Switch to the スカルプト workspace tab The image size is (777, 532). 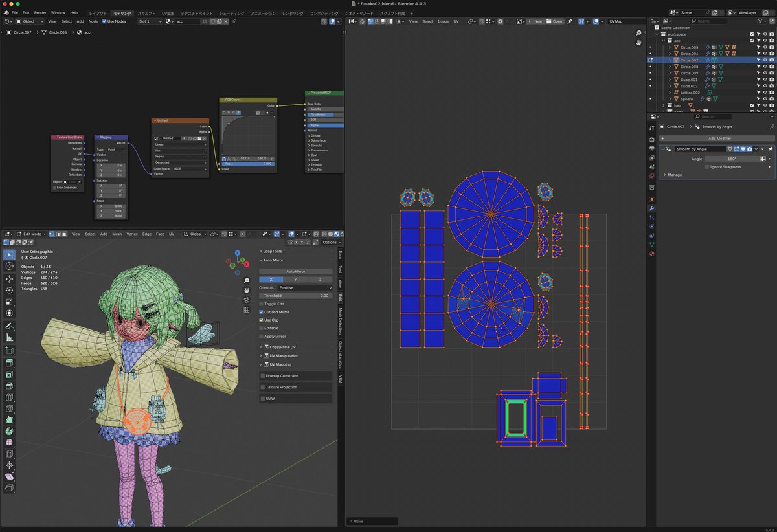(146, 13)
